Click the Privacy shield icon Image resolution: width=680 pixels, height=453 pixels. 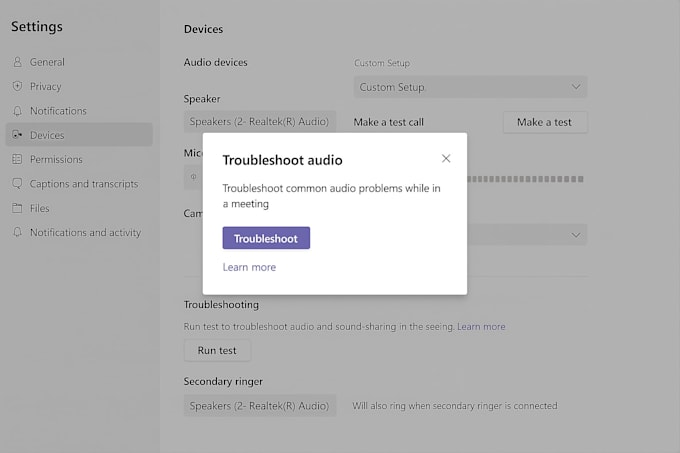point(17,86)
